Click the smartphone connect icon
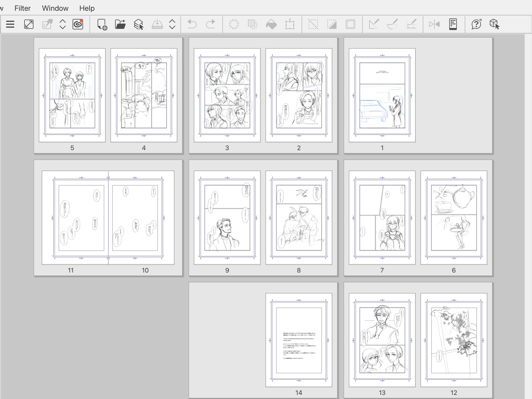 pos(453,24)
